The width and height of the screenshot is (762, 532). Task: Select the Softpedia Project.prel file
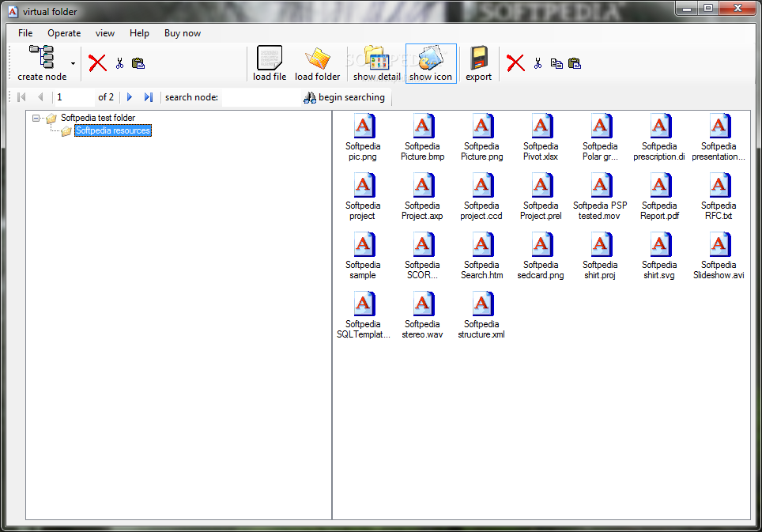coord(541,196)
